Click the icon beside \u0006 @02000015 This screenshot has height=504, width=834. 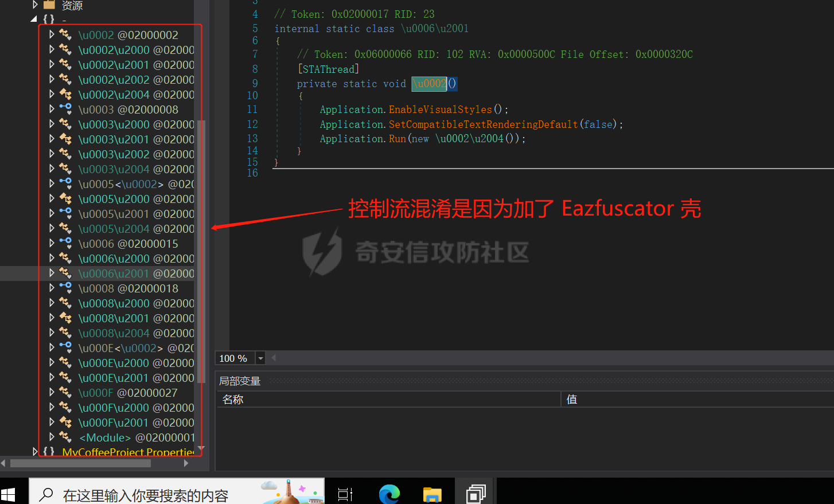[65, 243]
